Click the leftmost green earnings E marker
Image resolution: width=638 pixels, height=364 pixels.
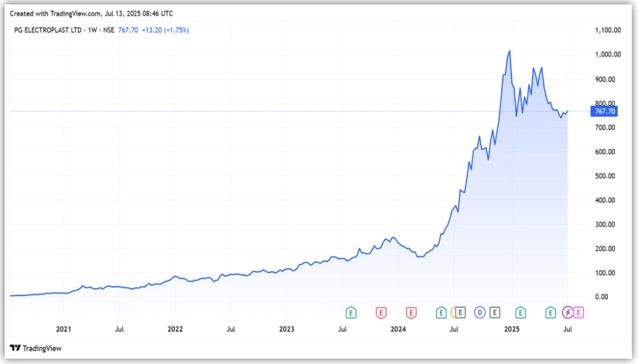(x=350, y=312)
